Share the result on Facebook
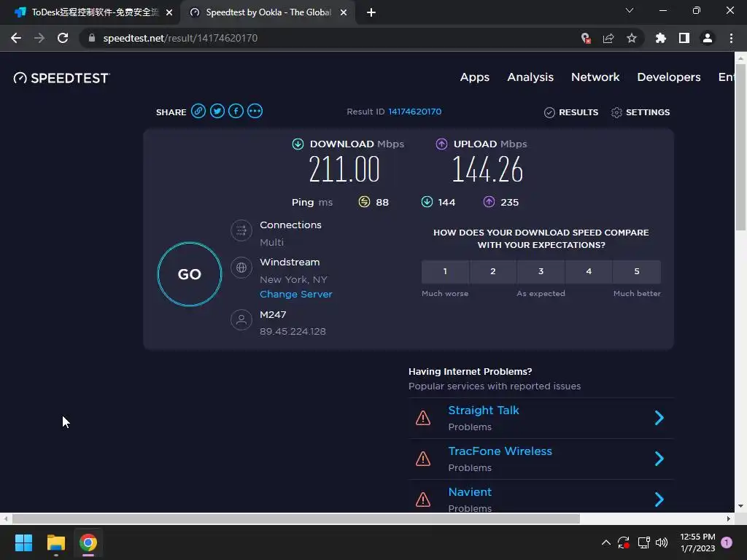 [x=236, y=112]
